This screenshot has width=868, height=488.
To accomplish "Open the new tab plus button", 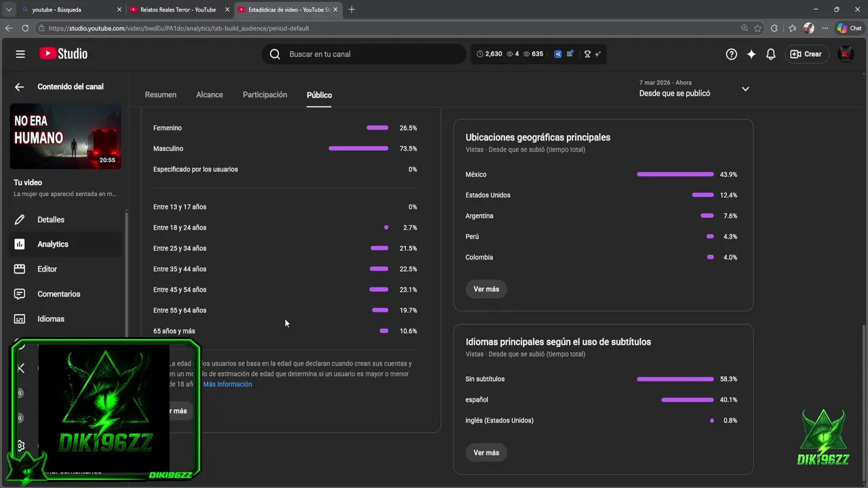I will (x=351, y=9).
